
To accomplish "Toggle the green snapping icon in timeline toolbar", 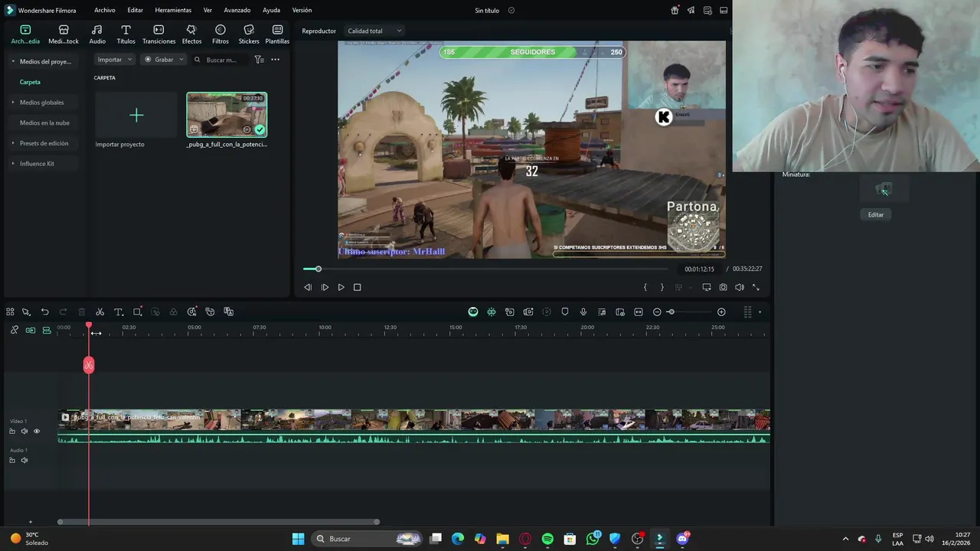I will point(492,311).
